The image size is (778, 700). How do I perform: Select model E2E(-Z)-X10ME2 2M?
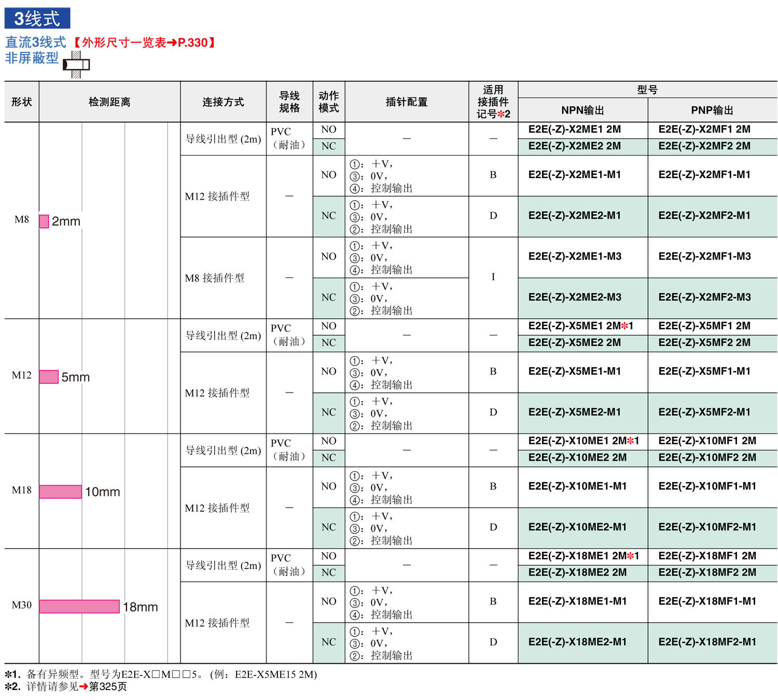click(577, 458)
